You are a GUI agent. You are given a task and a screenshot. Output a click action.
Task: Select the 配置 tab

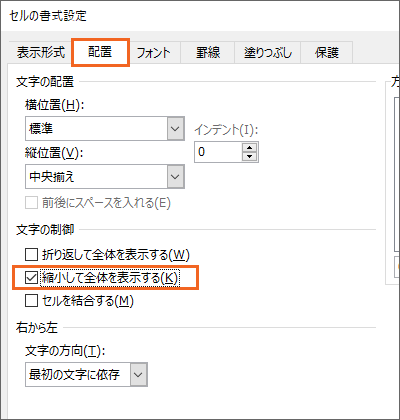(x=100, y=52)
